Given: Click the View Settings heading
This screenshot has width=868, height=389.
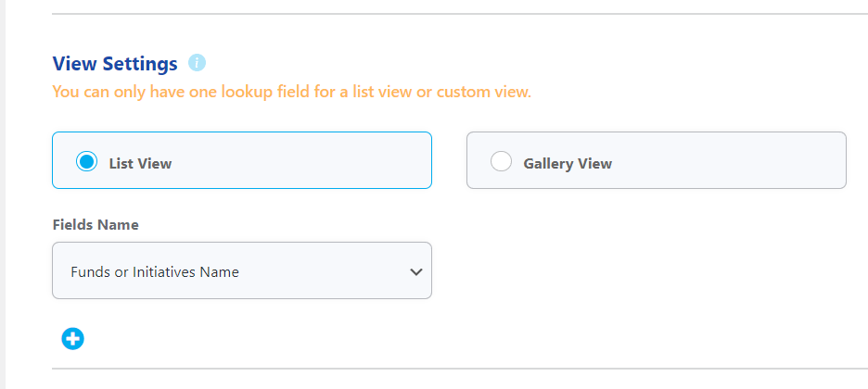Looking at the screenshot, I should 115,64.
